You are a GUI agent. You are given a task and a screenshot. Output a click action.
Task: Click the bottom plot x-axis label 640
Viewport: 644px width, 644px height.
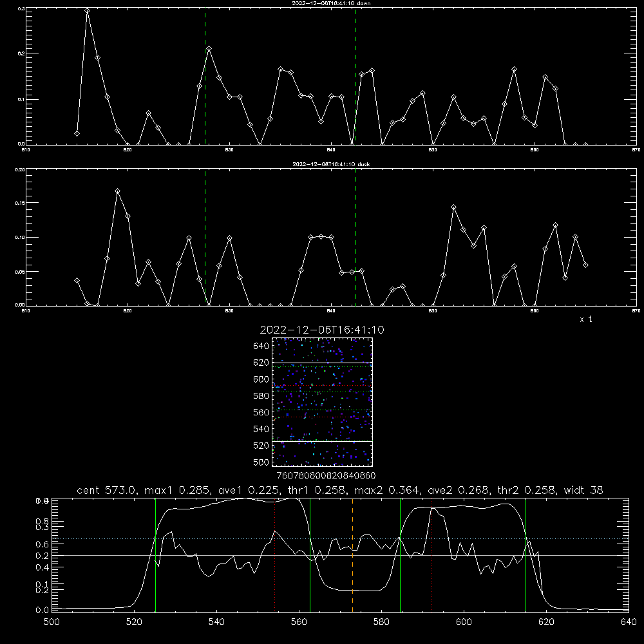pyautogui.click(x=629, y=622)
